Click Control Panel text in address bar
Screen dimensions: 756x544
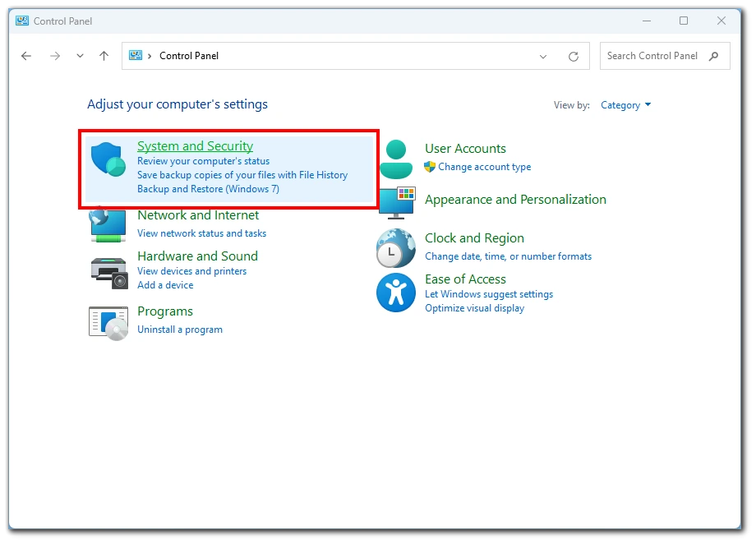tap(189, 56)
